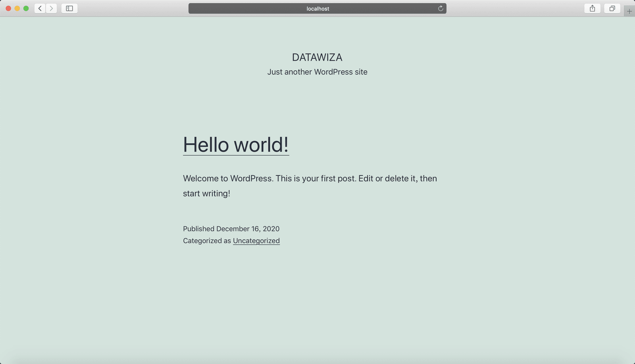Add a new tab with plus button
Screen dimensions: 635x364
coord(629,11)
